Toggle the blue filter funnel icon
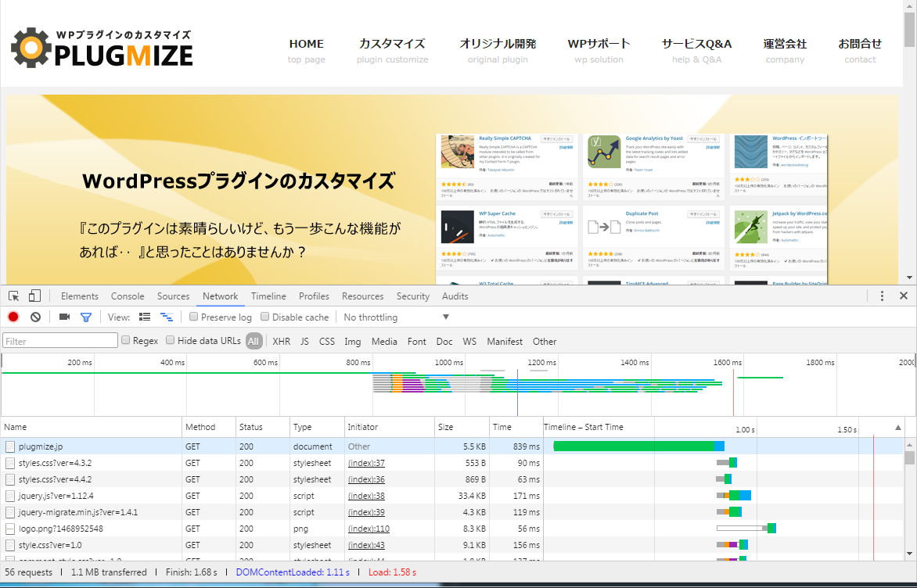Image resolution: width=917 pixels, height=588 pixels. [x=86, y=317]
